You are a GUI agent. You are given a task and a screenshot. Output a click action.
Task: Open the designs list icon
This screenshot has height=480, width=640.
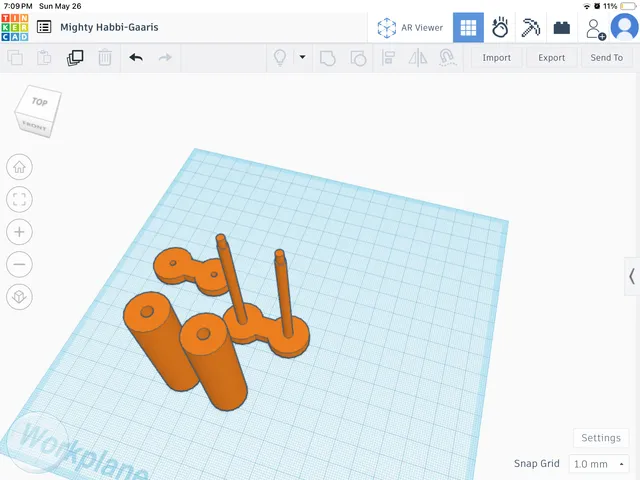[x=44, y=27]
